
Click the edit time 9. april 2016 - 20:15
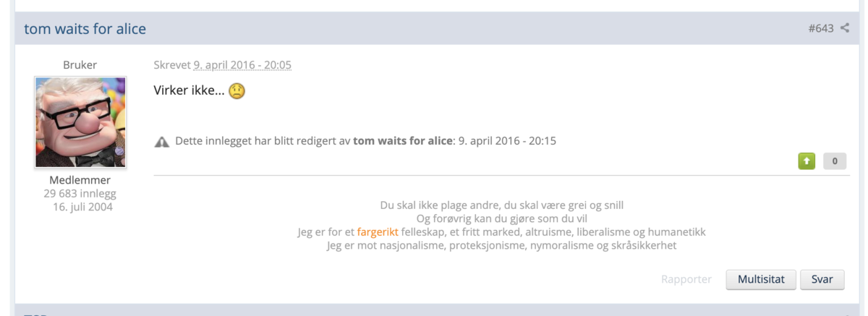[x=507, y=141]
